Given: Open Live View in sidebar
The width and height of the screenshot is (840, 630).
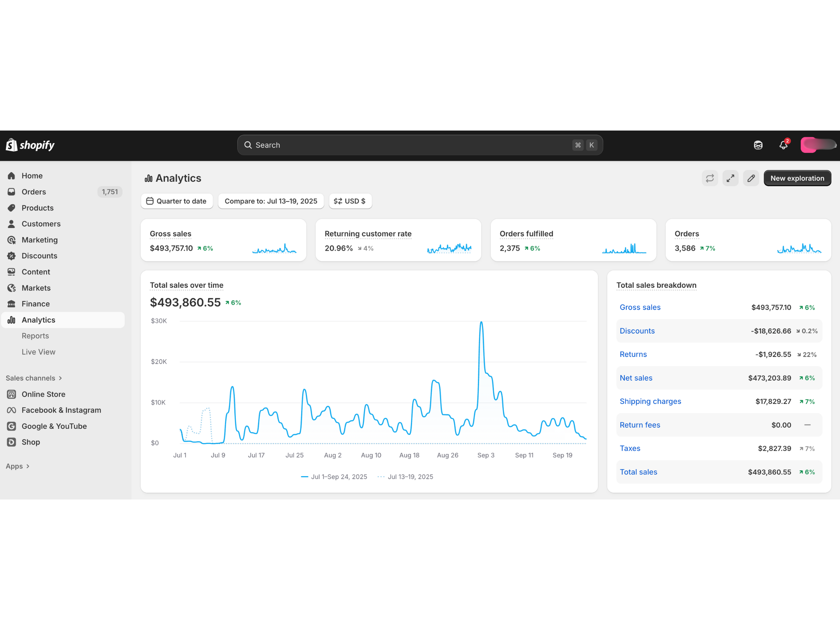Looking at the screenshot, I should (38, 352).
